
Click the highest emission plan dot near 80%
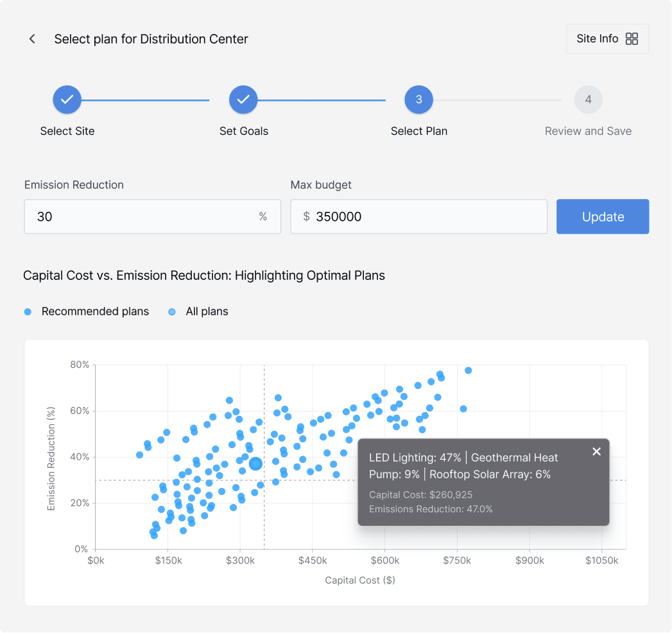tap(468, 370)
